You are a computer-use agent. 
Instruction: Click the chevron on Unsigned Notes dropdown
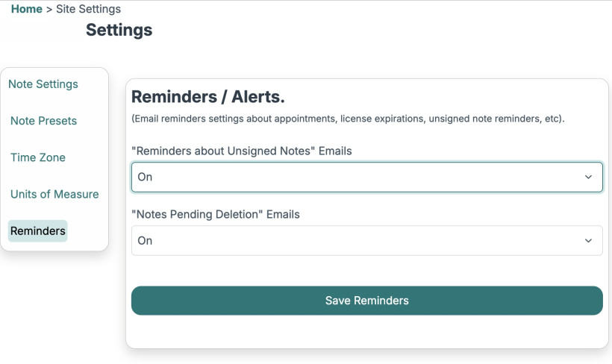pyautogui.click(x=588, y=178)
